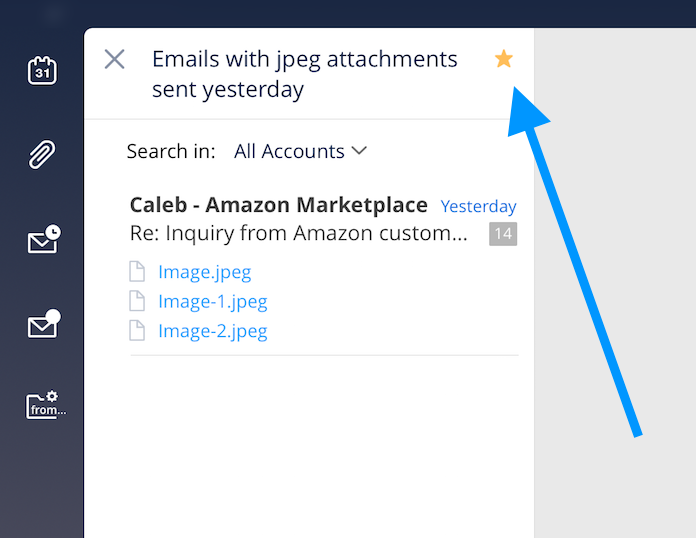Select the 'Re: Inquiry from Amazon' subject line

[x=298, y=234]
